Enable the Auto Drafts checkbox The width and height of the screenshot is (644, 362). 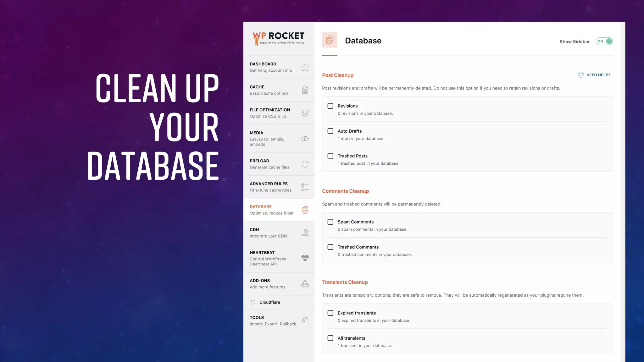click(x=330, y=131)
